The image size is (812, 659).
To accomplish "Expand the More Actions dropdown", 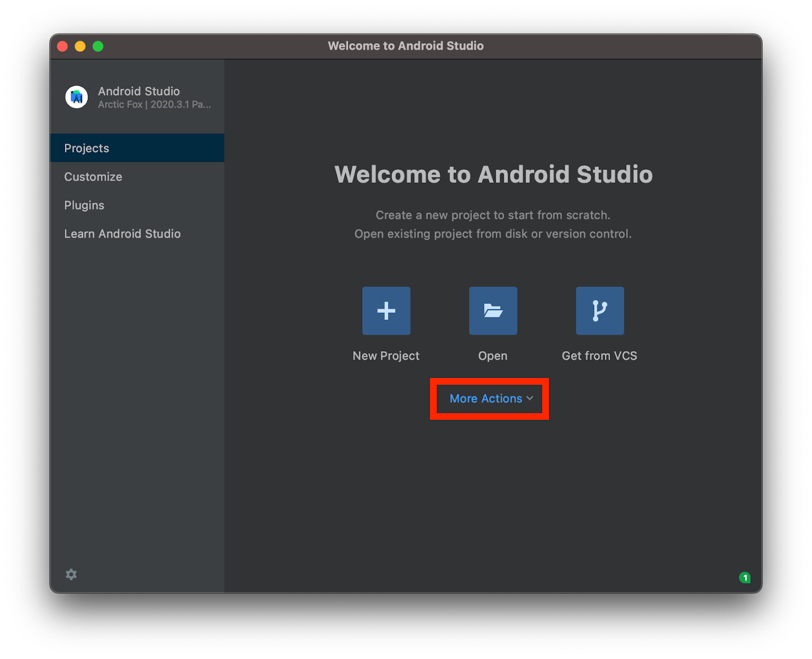I will tap(491, 399).
